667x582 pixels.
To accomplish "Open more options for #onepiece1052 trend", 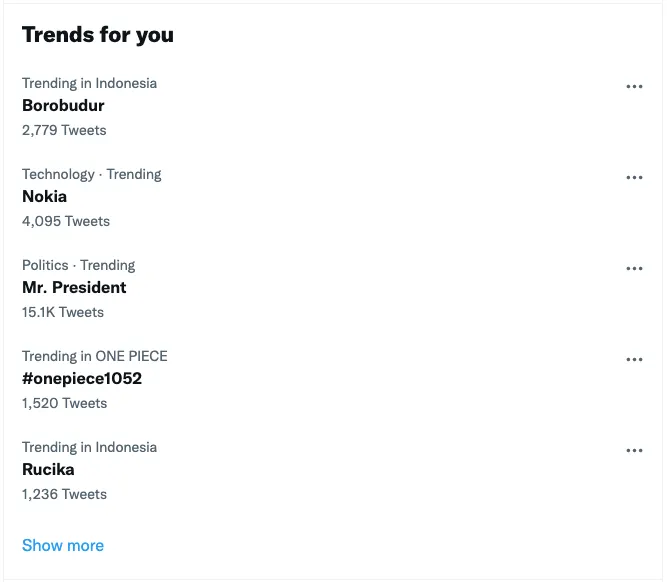I will [x=634, y=360].
